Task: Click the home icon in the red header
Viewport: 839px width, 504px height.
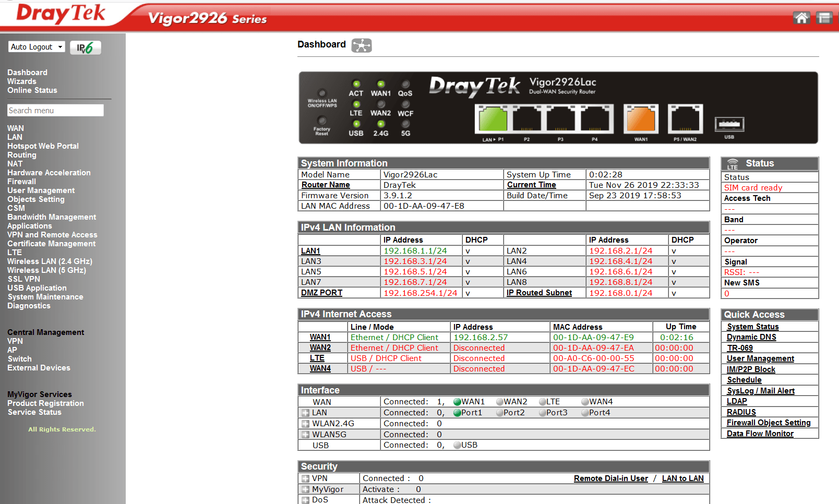Action: pos(801,18)
